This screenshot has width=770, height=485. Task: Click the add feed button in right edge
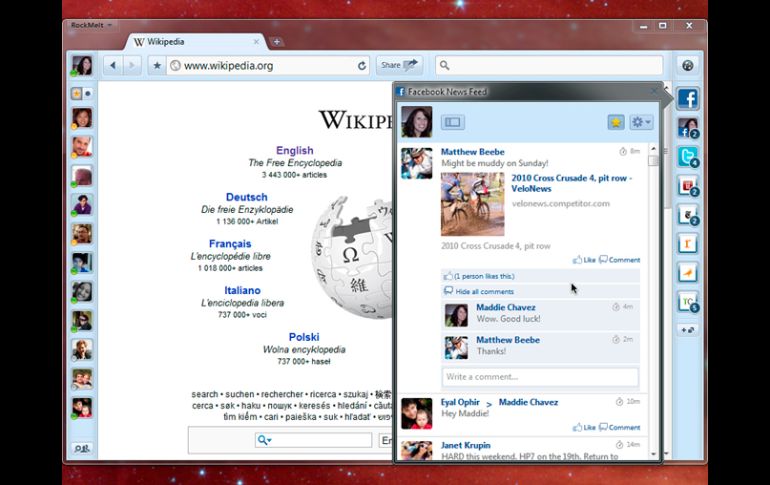[x=687, y=329]
